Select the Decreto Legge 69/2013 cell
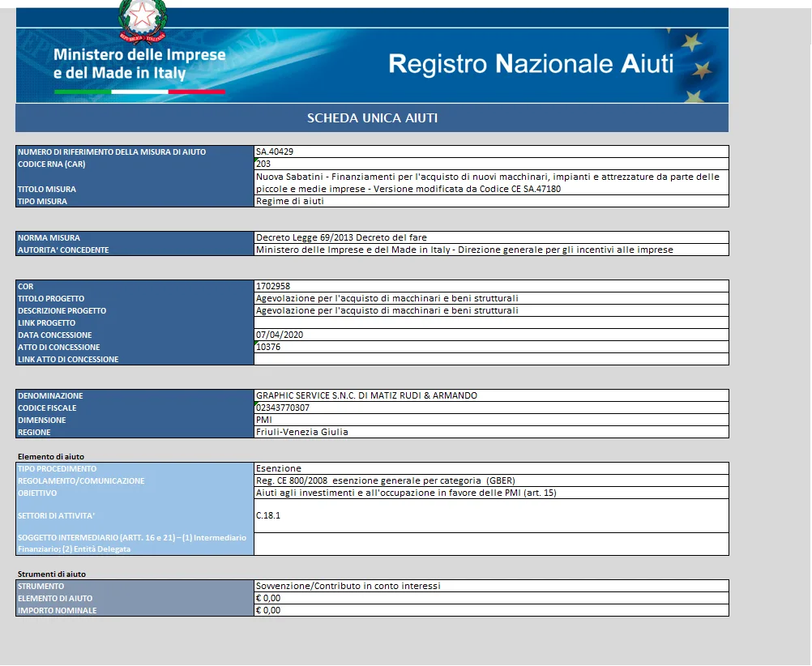Screen dimensions: 812x666 [491, 237]
